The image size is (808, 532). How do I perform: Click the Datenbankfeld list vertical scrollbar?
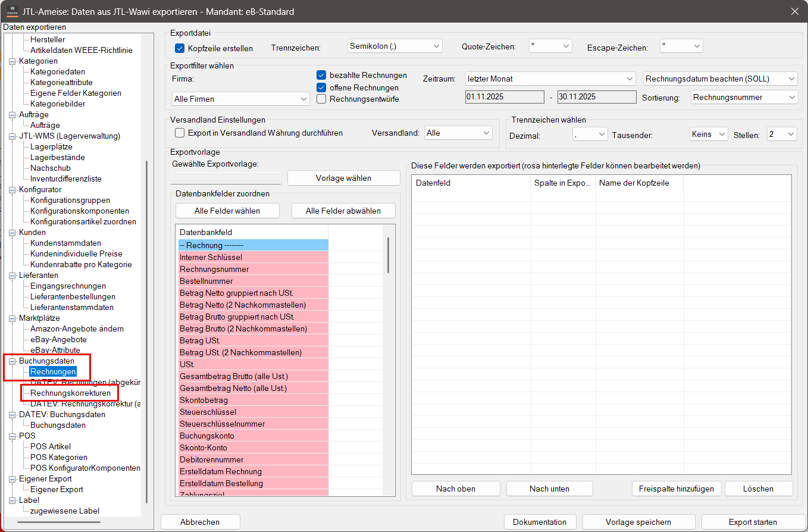pos(389,256)
